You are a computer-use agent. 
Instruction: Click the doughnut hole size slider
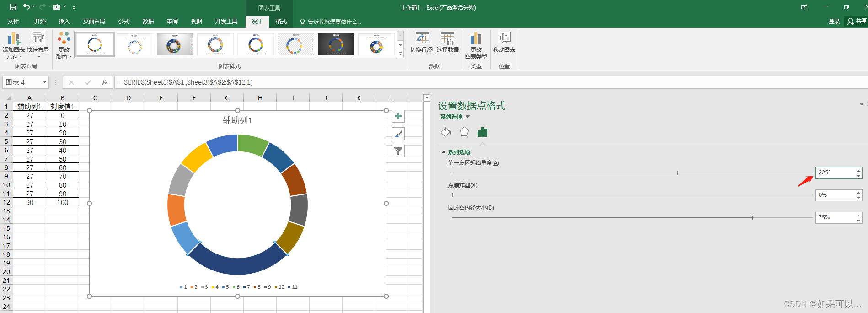[632, 217]
